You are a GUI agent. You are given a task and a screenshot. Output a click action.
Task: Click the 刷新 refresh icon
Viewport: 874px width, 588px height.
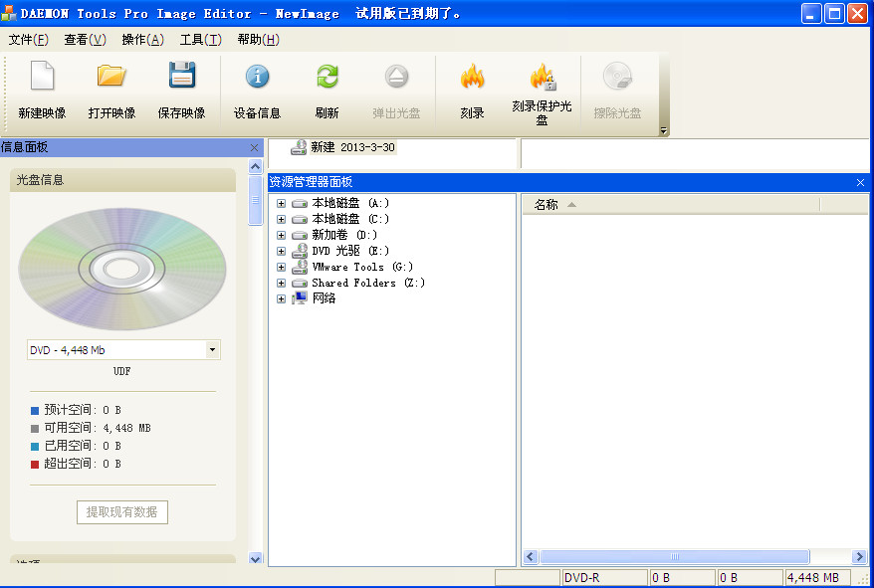coord(328,76)
